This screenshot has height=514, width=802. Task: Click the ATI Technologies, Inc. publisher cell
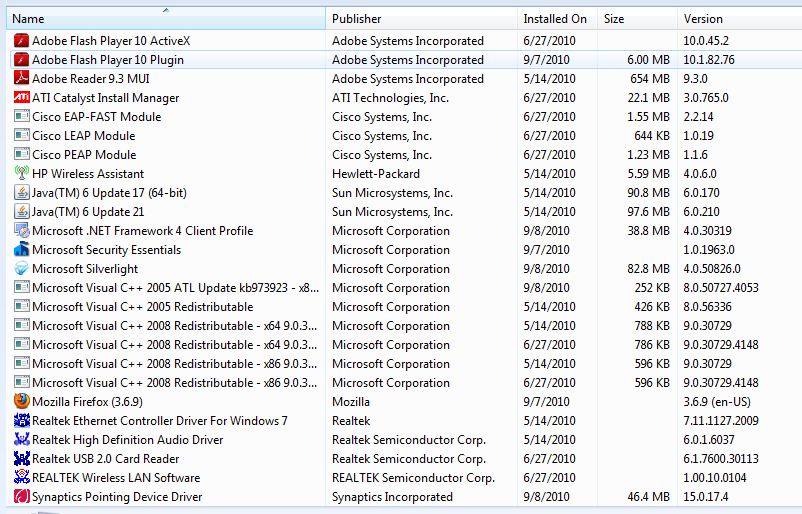pyautogui.click(x=390, y=98)
